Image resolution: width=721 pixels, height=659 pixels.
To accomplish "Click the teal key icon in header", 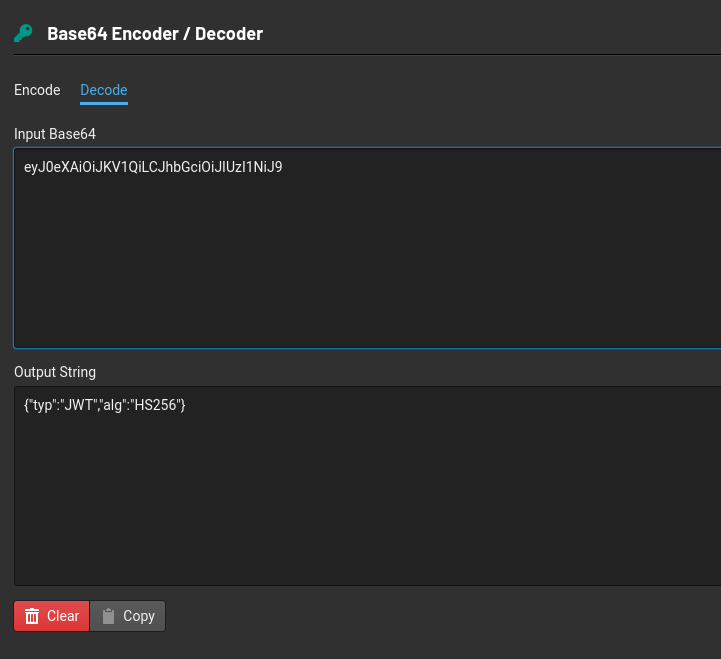I will pyautogui.click(x=23, y=34).
